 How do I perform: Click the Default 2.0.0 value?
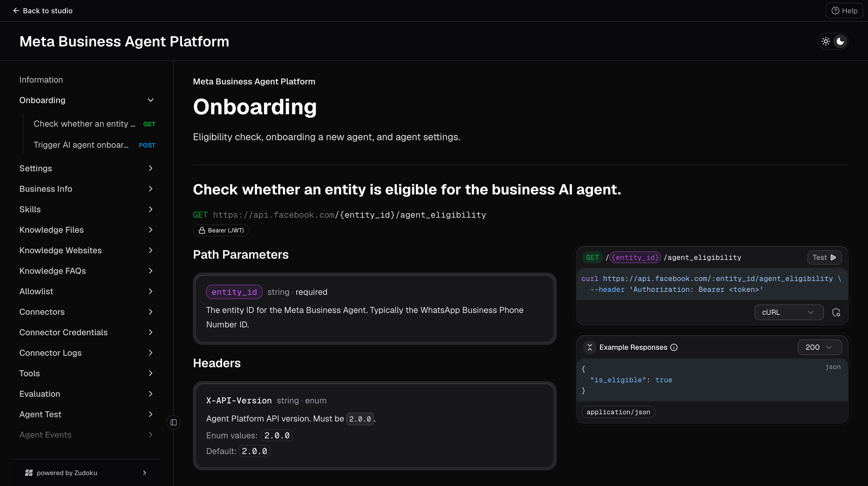click(254, 451)
